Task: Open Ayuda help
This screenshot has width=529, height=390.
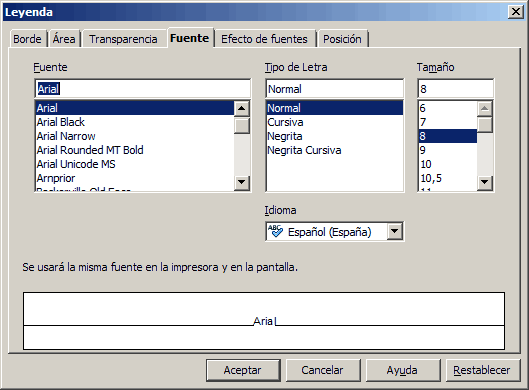Action: click(x=403, y=370)
